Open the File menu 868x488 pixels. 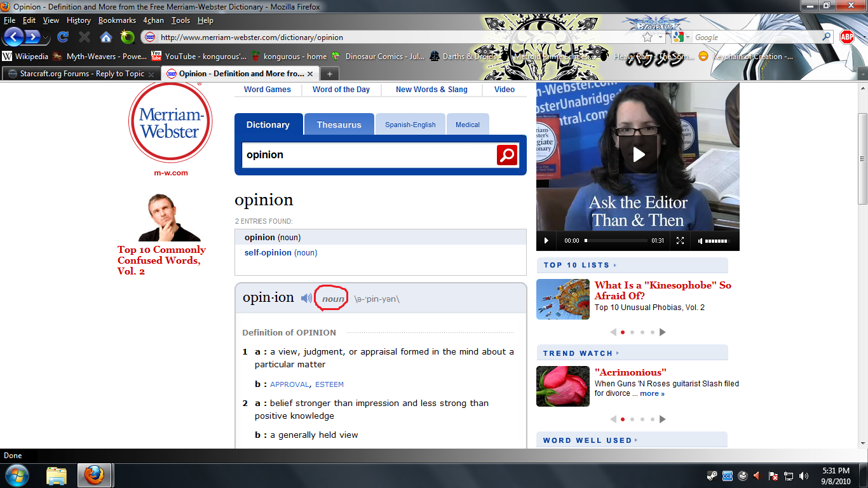point(10,20)
